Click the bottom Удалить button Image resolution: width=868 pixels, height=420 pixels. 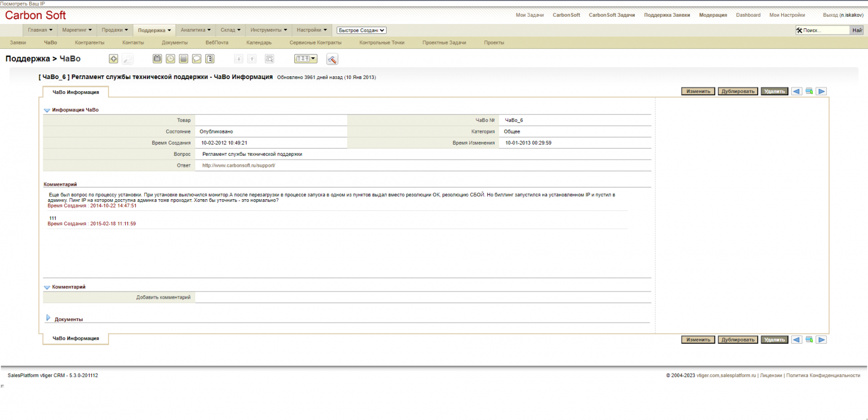click(774, 339)
